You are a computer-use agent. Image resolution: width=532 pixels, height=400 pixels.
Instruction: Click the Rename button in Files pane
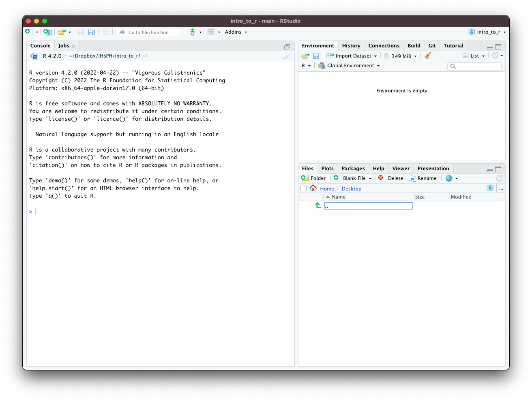pos(423,178)
